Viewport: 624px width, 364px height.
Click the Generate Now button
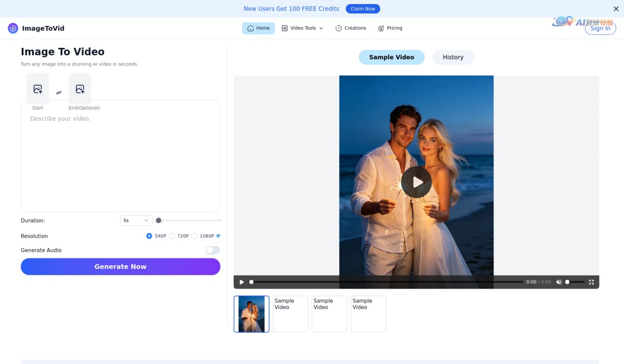[121, 266]
